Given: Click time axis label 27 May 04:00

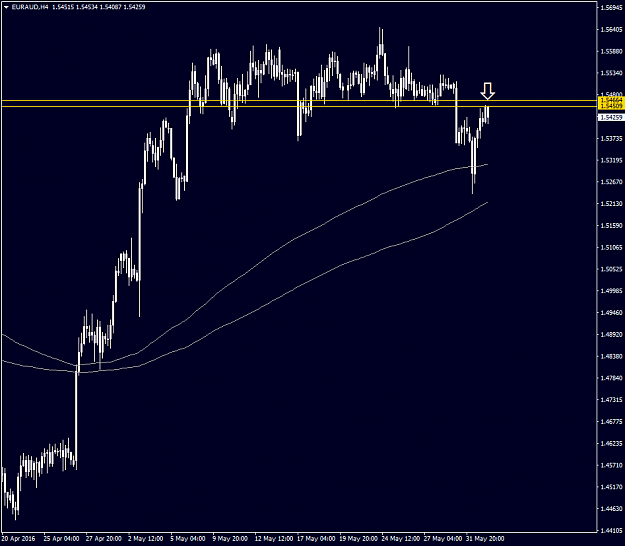Looking at the screenshot, I should point(443,539).
